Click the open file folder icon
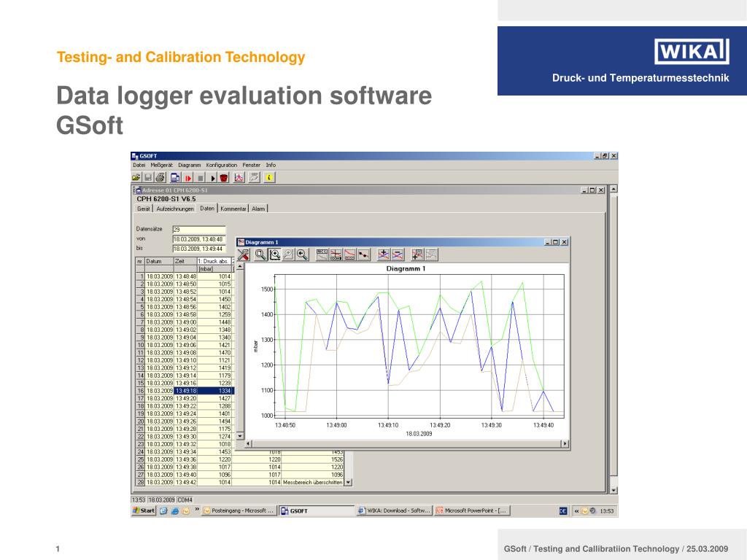 point(136,178)
